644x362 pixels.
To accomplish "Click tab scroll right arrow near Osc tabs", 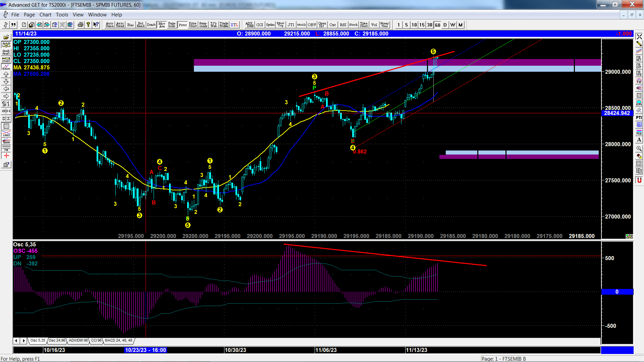I will pos(24,341).
